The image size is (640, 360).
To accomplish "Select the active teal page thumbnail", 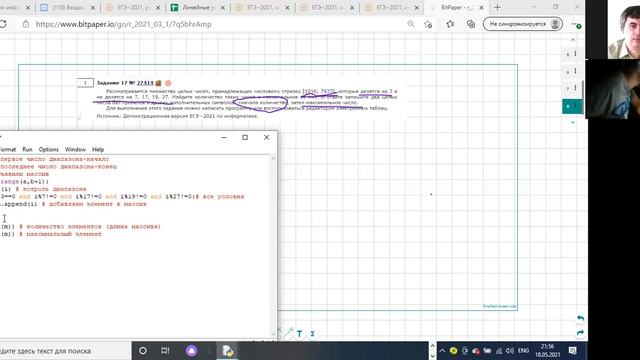I will [x=572, y=106].
